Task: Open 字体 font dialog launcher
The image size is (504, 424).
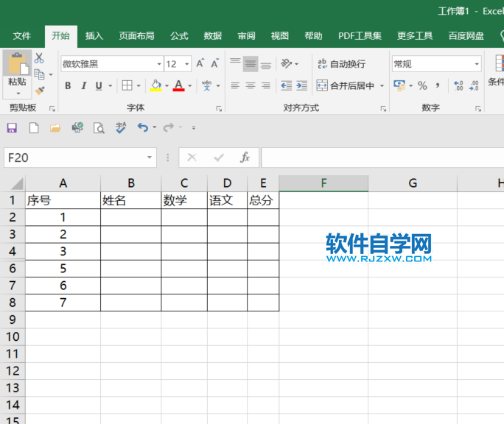Action: pos(219,109)
